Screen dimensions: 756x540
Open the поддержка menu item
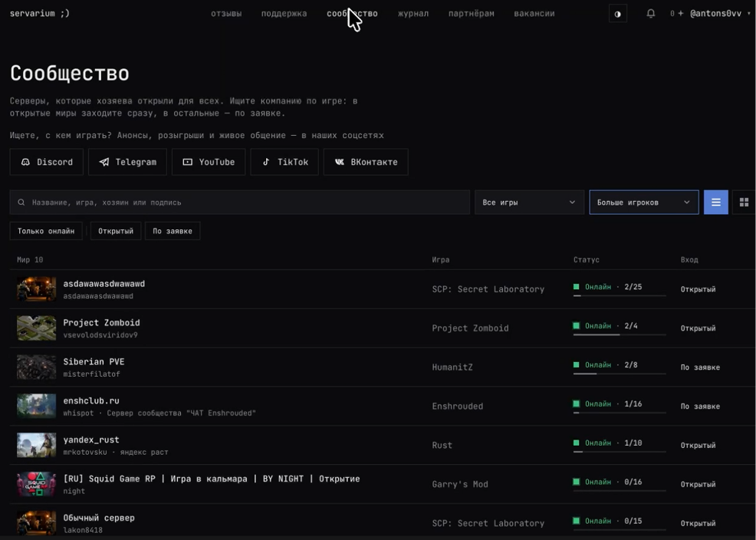(284, 14)
